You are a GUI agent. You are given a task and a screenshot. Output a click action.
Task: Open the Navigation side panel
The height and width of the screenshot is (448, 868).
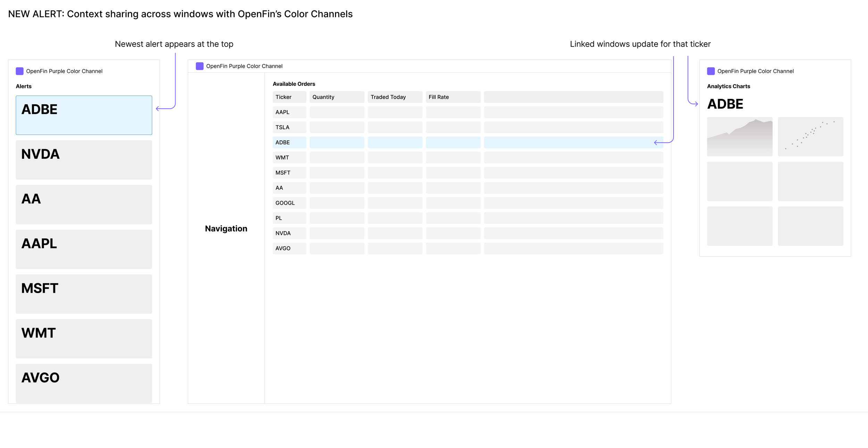coord(226,229)
